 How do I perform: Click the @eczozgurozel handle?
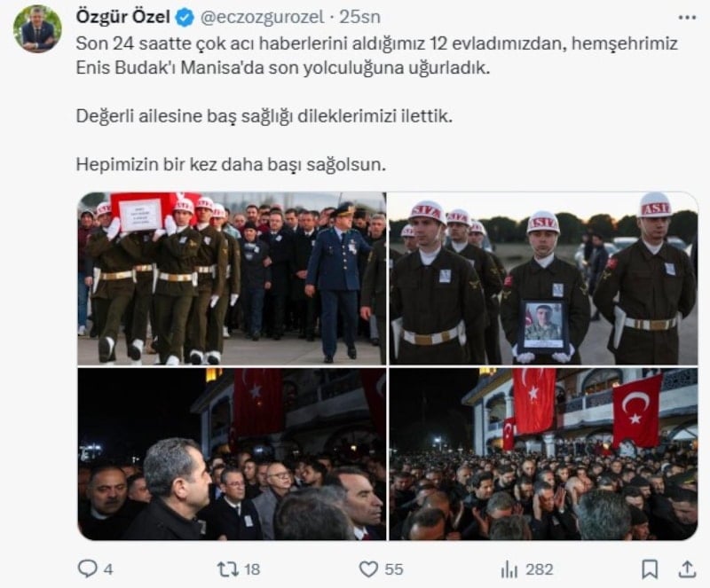coord(262,18)
